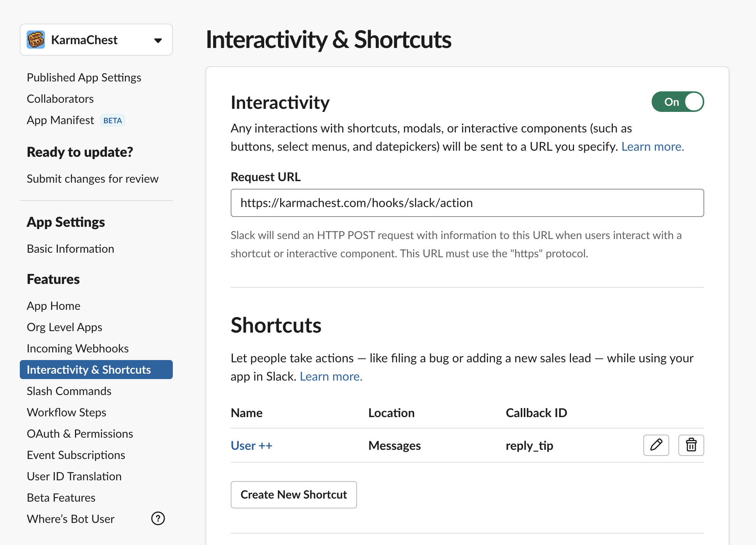This screenshot has width=756, height=545.
Task: Open Basic Information settings
Action: [x=70, y=249]
